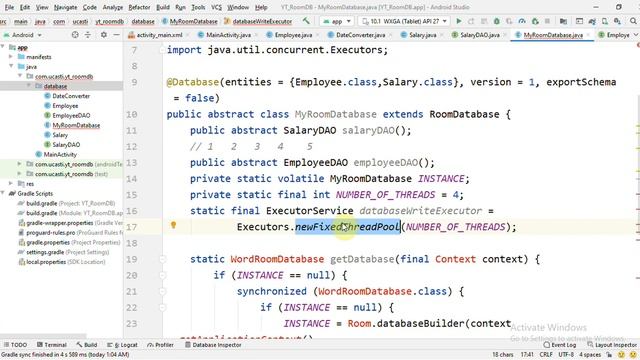Close the MyRoomDatabase.java tab
640x360 pixels.
(x=588, y=35)
